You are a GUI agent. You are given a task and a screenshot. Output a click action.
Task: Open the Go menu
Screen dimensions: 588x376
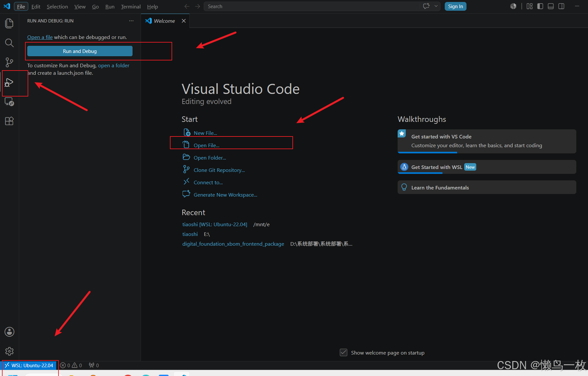(x=96, y=6)
